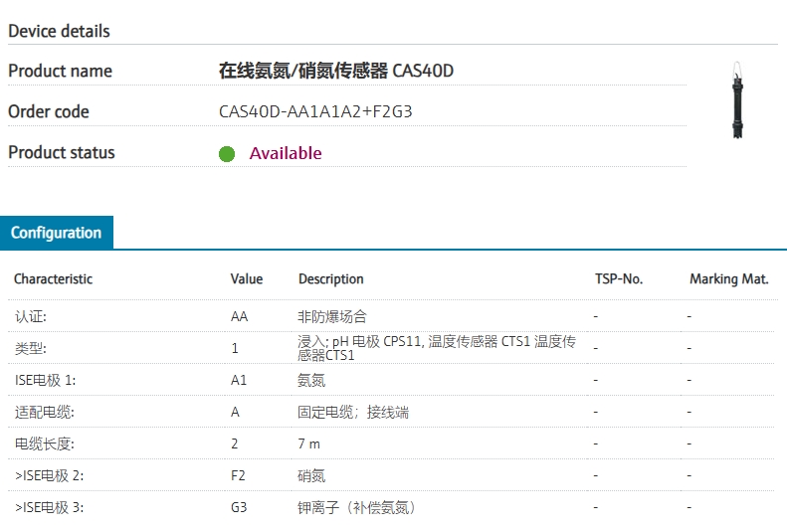Click the Characteristic column header

[x=53, y=279]
